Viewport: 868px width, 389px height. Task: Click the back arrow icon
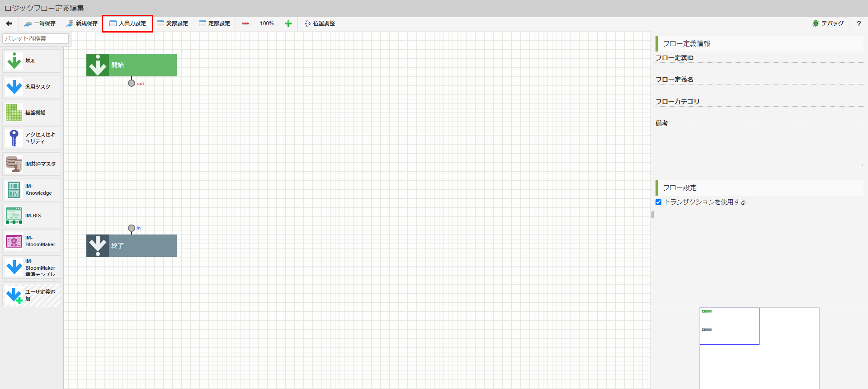[9, 23]
